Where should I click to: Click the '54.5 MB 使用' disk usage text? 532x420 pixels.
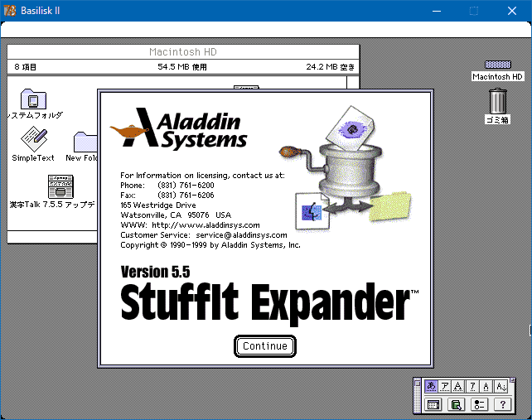(182, 67)
